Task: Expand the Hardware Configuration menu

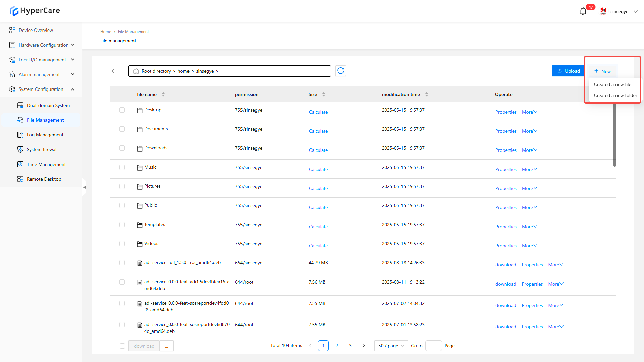Action: (x=44, y=45)
